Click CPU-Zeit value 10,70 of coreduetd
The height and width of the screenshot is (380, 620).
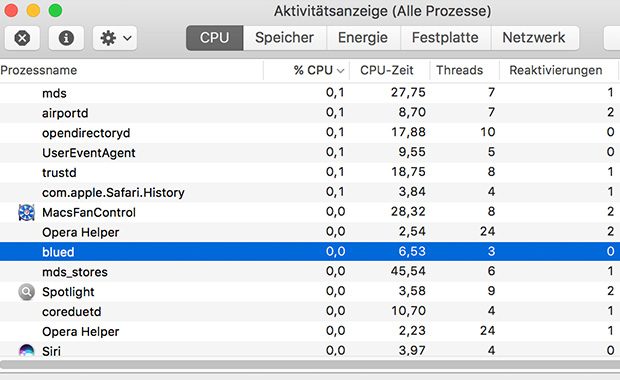(x=408, y=311)
